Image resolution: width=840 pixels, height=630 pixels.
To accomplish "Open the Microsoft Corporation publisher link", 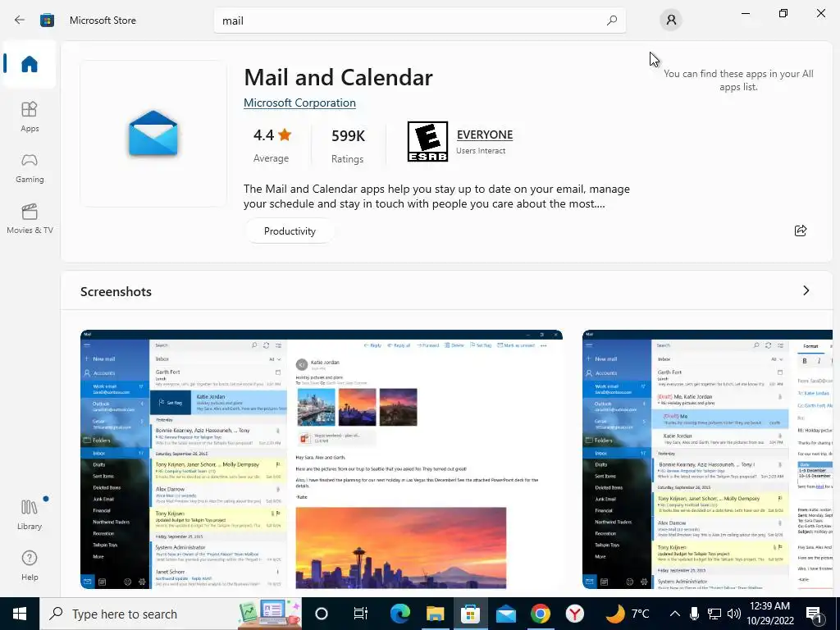I will (299, 103).
